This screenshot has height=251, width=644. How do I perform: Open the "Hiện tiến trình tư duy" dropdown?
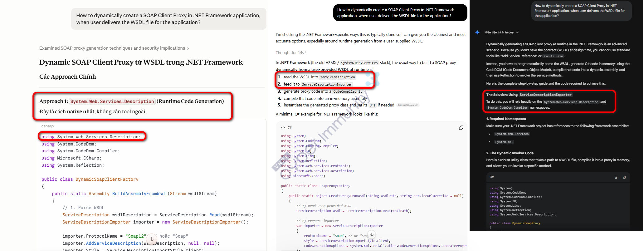pyautogui.click(x=501, y=32)
